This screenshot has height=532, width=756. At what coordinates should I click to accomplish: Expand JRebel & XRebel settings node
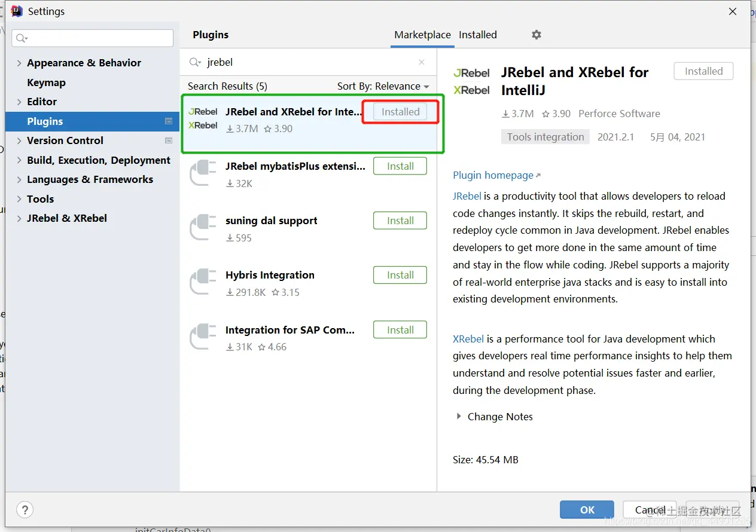[x=19, y=218]
